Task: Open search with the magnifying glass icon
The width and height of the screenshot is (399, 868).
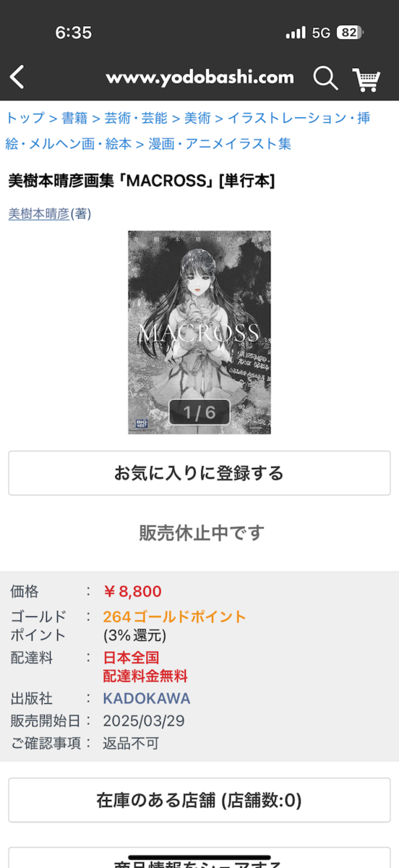Action: pos(325,77)
